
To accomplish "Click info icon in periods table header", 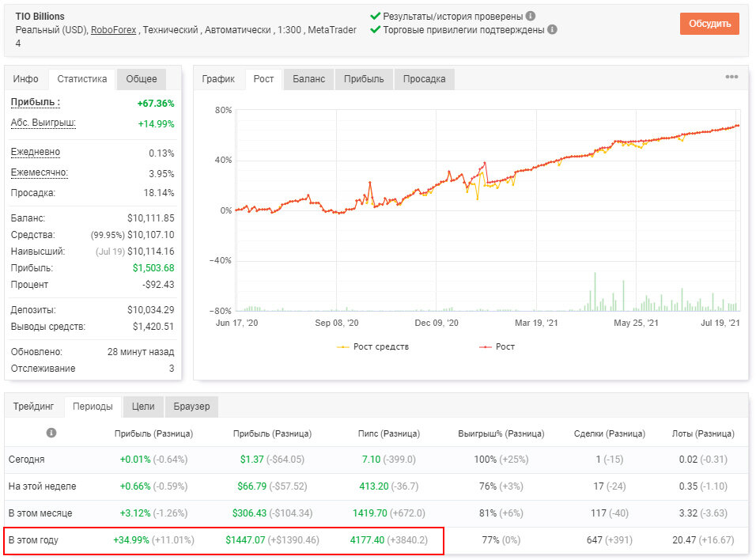I will [x=51, y=433].
